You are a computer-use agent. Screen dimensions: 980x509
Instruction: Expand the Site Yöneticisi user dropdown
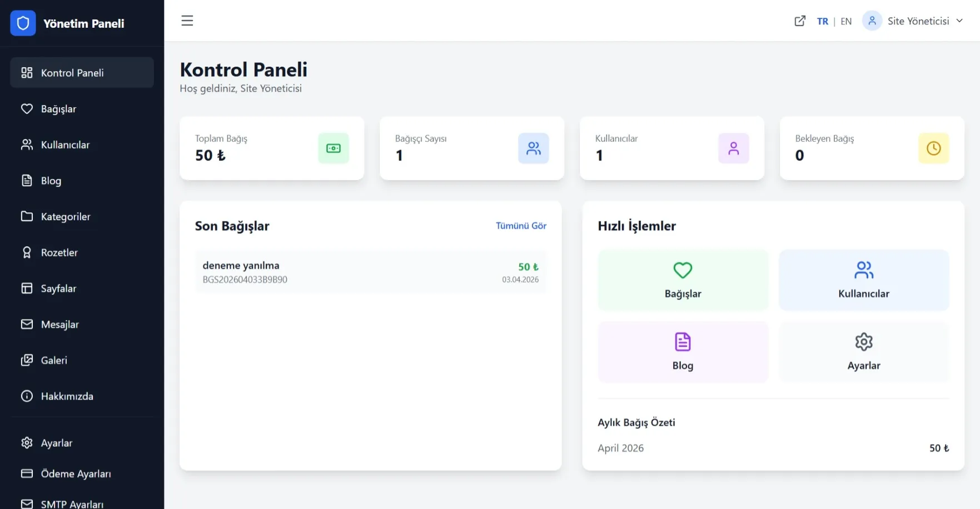tap(959, 21)
